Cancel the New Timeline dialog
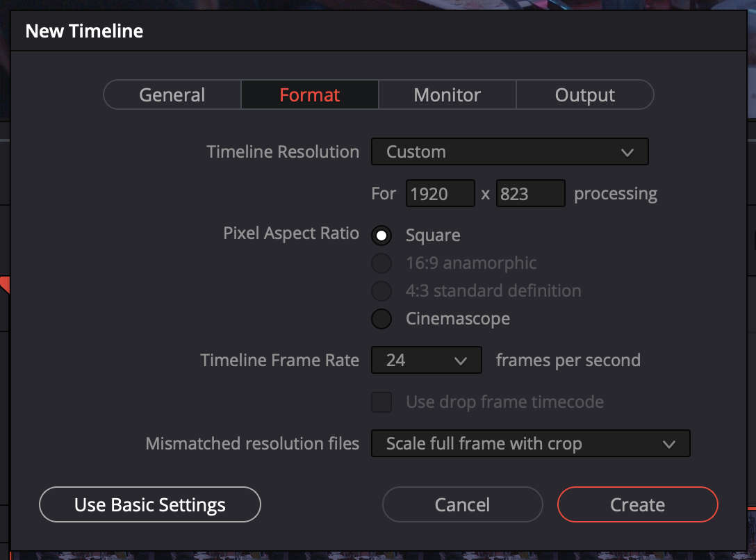Image resolution: width=756 pixels, height=560 pixels. click(x=462, y=504)
